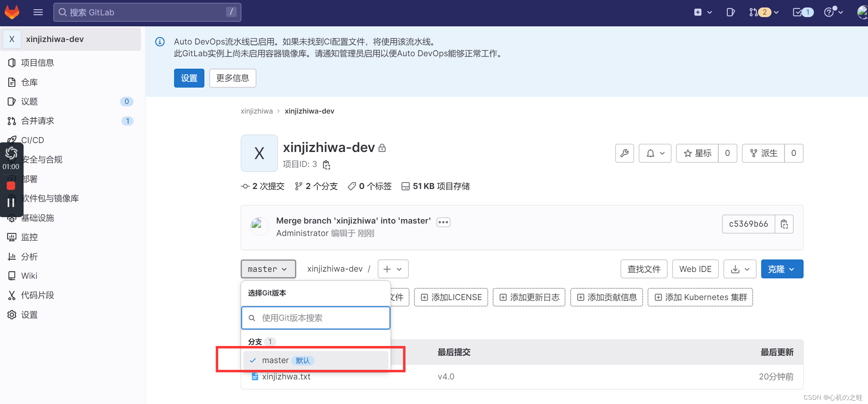Image resolution: width=868 pixels, height=404 pixels.
Task: Click the red stop recording button
Action: (x=11, y=185)
